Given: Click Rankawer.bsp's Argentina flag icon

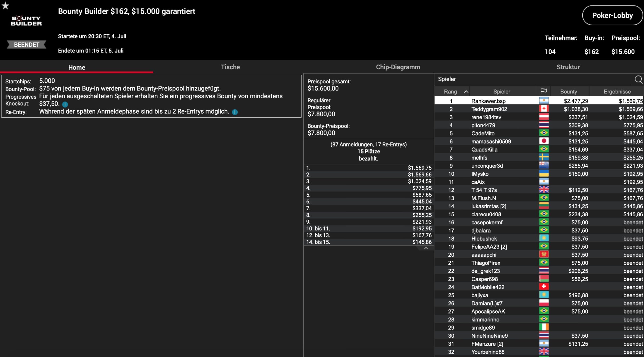Looking at the screenshot, I should click(544, 101).
